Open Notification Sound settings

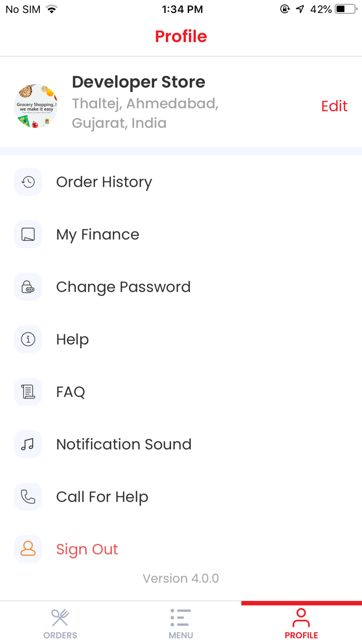coord(124,444)
